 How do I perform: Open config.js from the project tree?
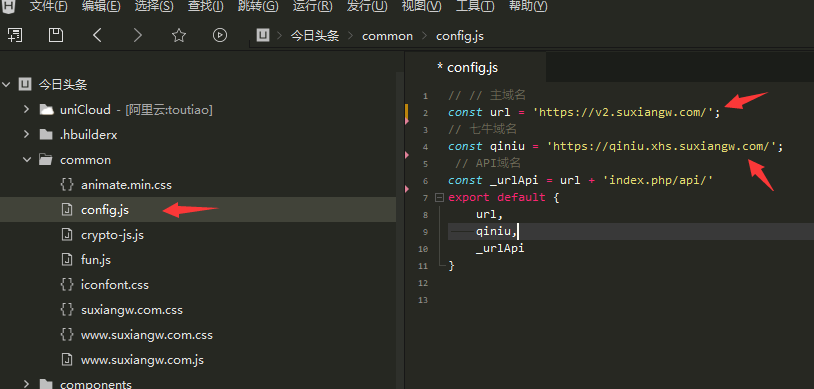pos(105,210)
